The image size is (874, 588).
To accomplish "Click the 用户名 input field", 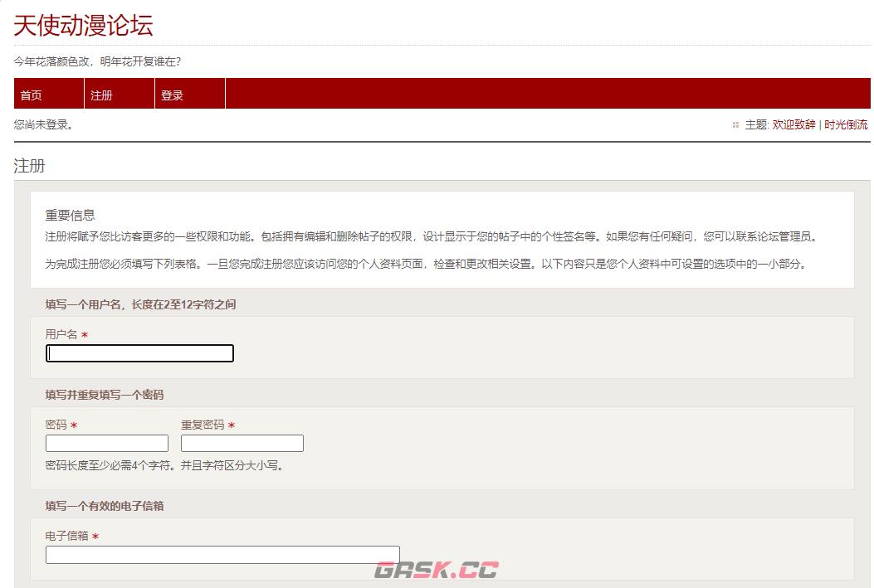I will tap(139, 352).
